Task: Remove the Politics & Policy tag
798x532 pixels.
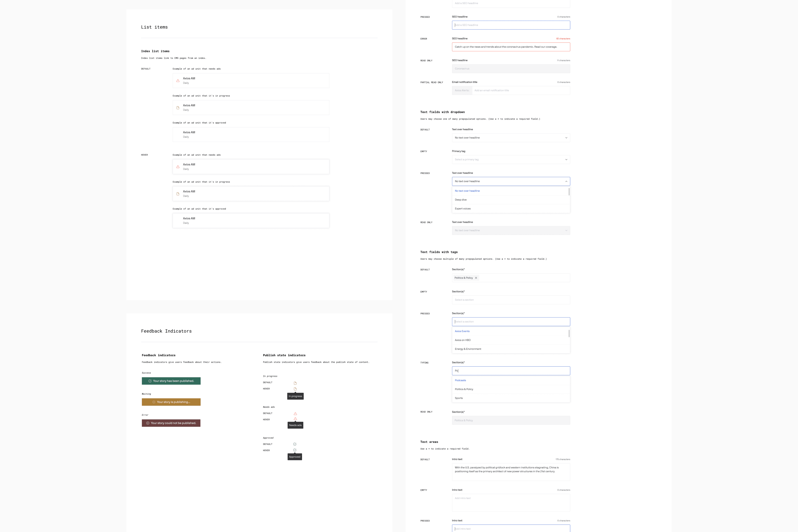Action: (476, 278)
